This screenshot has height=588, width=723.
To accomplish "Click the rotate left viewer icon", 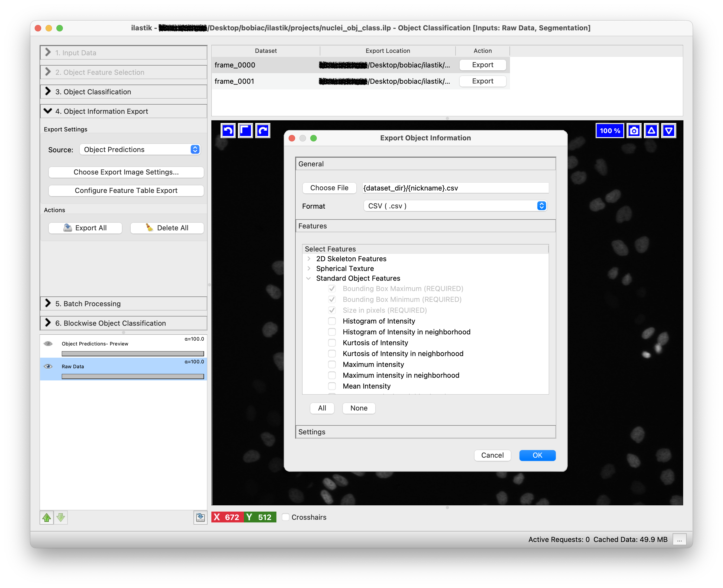I will click(228, 131).
